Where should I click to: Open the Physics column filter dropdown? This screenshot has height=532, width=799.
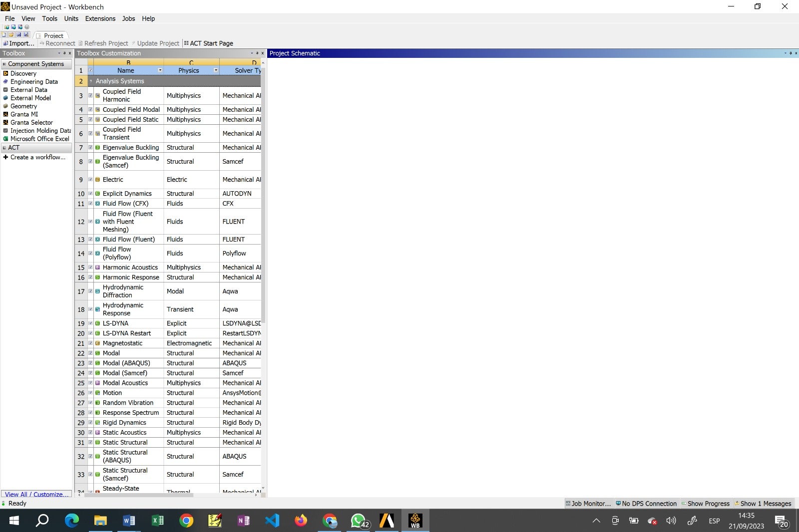point(216,70)
